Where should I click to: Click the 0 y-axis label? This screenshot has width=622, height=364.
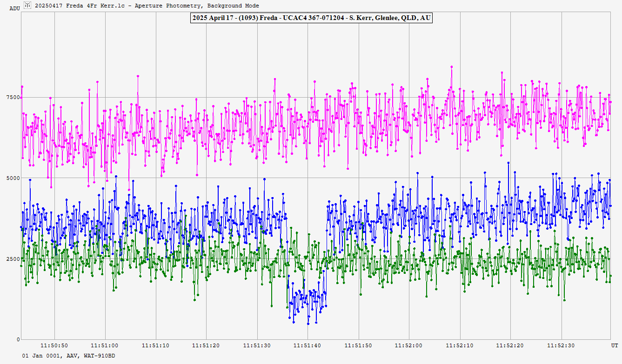click(x=18, y=339)
